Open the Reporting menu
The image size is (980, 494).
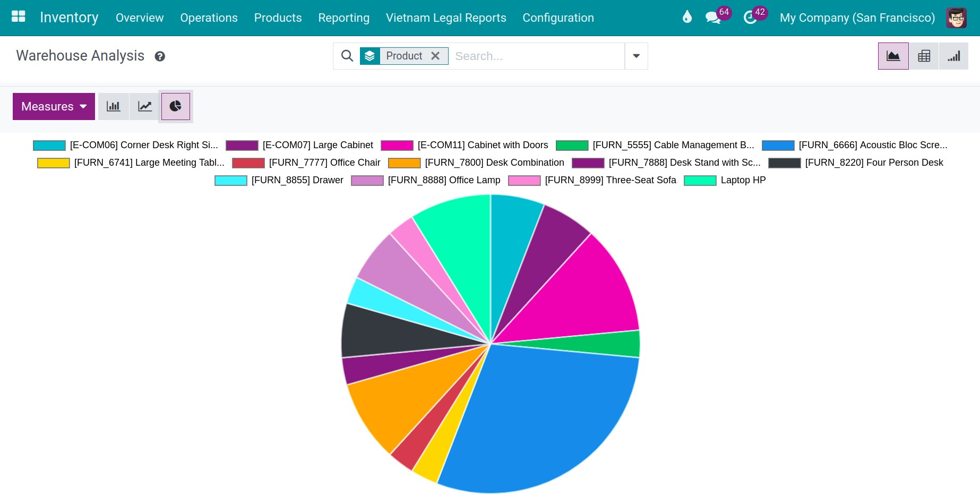coord(343,18)
